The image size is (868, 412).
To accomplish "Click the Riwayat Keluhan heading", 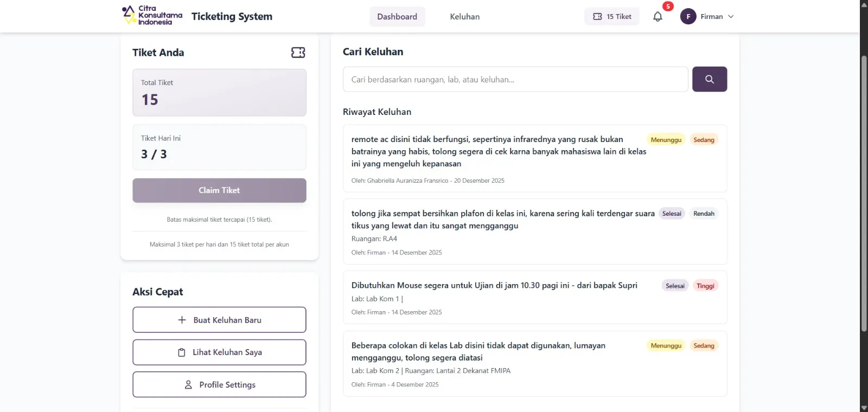I will 377,112.
